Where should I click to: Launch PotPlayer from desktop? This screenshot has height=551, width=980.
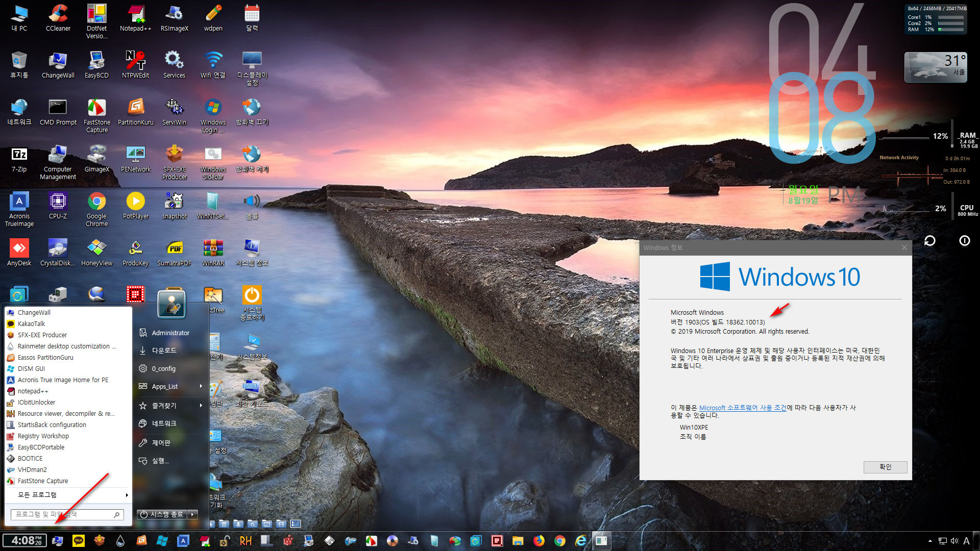135,206
